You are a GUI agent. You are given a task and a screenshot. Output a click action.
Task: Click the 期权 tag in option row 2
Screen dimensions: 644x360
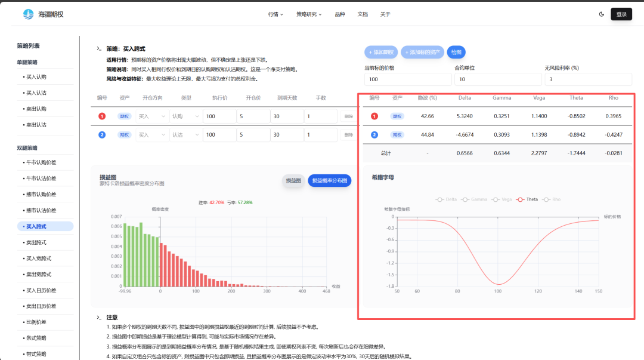124,135
